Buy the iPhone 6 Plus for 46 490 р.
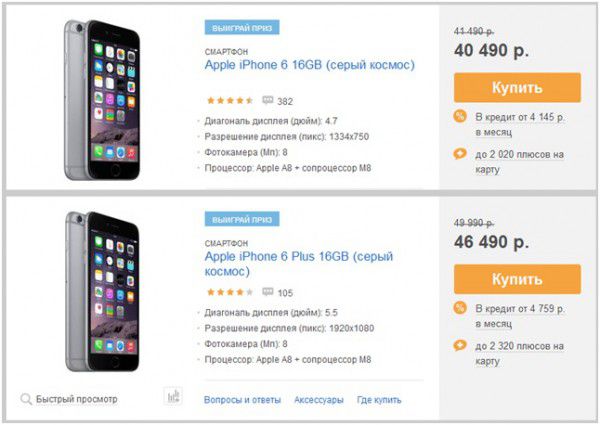 click(517, 279)
